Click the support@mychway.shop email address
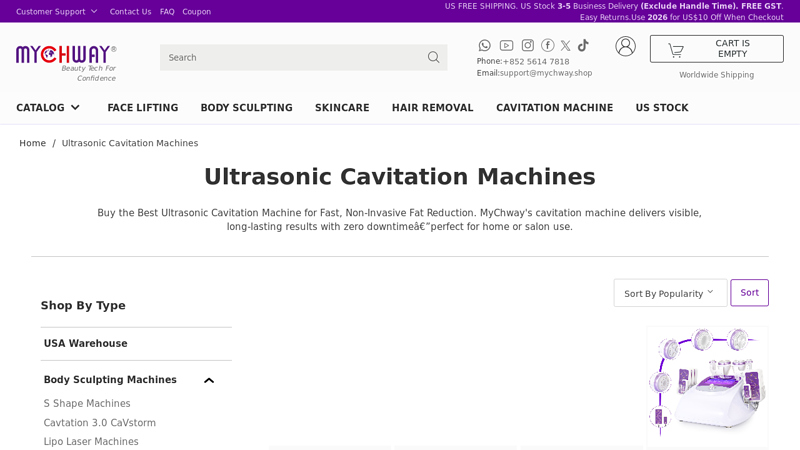The width and height of the screenshot is (800, 450). tap(546, 73)
